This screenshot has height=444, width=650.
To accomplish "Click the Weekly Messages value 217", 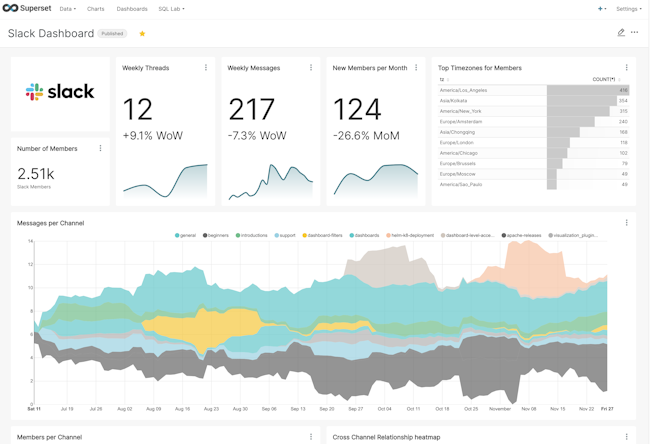I will (251, 109).
